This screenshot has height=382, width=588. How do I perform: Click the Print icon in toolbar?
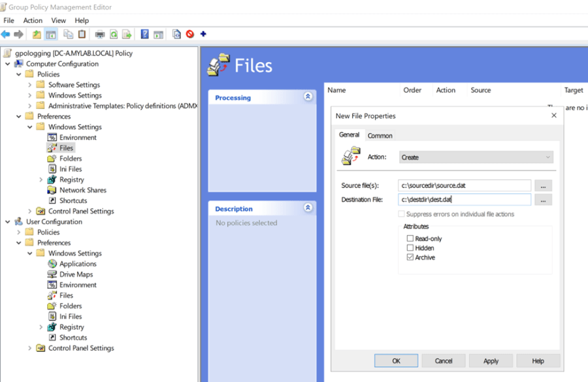(100, 34)
